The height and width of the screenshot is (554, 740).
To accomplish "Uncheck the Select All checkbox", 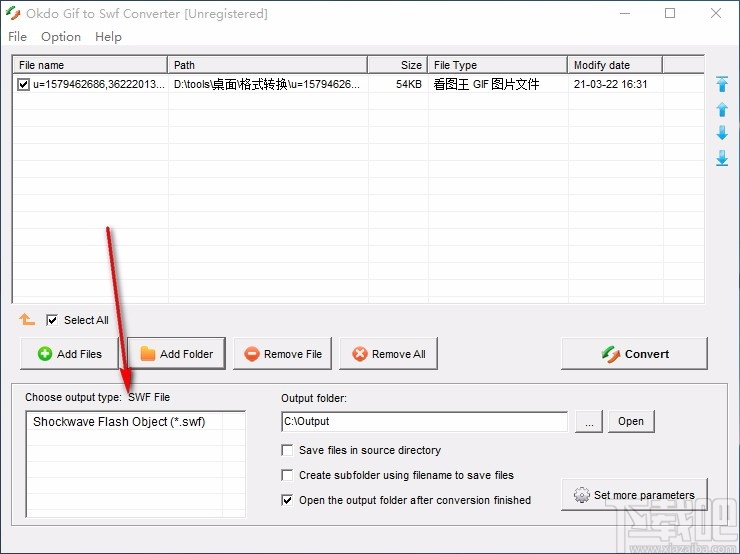I will (x=52, y=320).
